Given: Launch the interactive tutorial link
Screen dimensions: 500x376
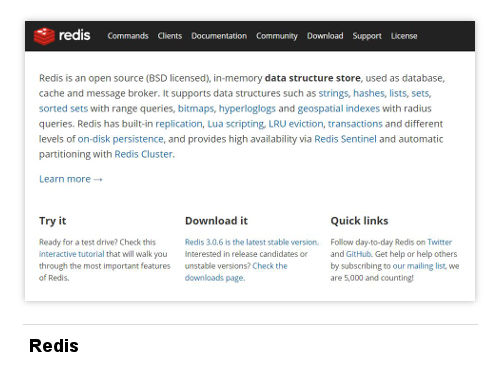Looking at the screenshot, I should pos(72,254).
